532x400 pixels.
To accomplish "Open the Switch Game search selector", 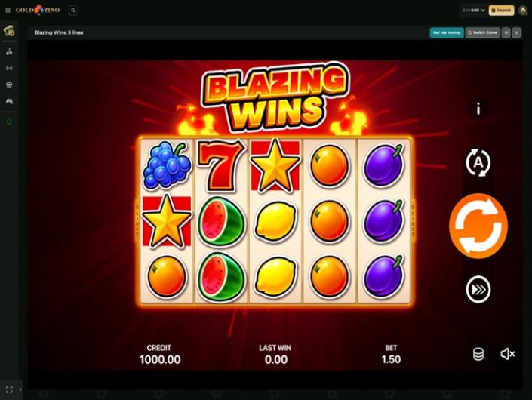I will [482, 32].
